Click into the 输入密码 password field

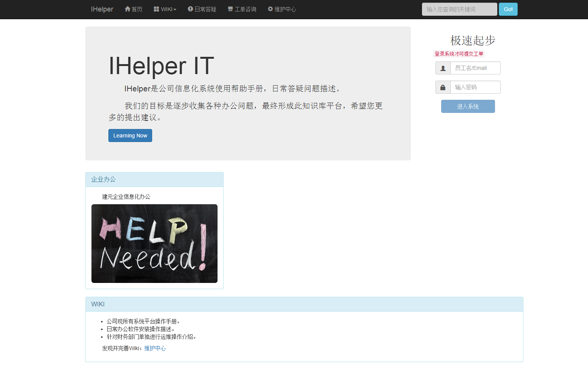pyautogui.click(x=475, y=87)
